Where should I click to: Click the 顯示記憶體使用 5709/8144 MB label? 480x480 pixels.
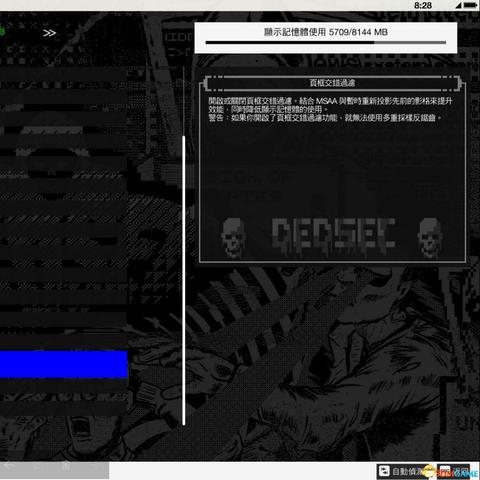coord(326,32)
